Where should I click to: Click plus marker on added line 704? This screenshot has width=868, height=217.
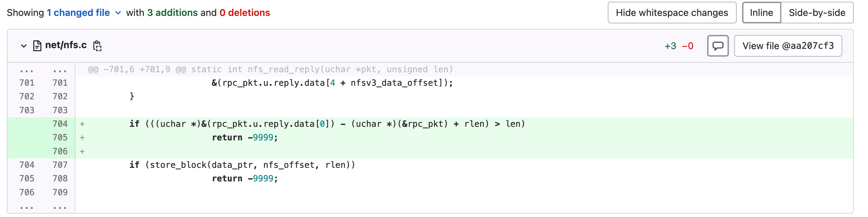[82, 124]
